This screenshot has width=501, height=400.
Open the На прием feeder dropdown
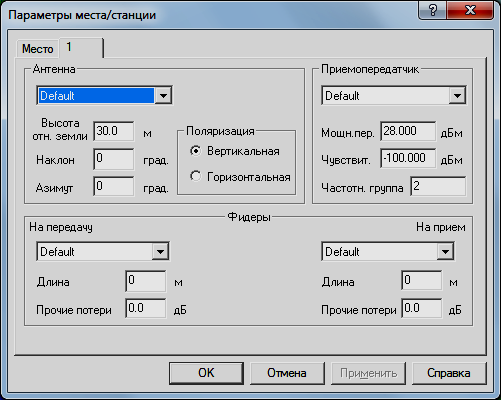445,251
